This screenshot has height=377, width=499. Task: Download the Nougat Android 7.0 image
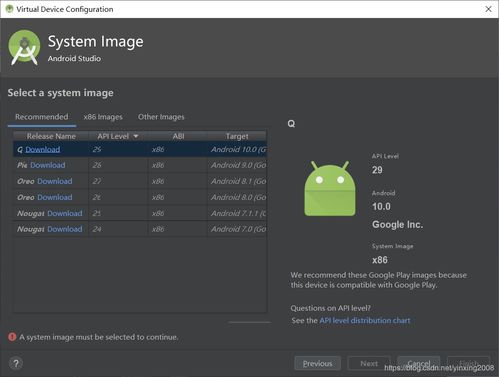[65, 229]
